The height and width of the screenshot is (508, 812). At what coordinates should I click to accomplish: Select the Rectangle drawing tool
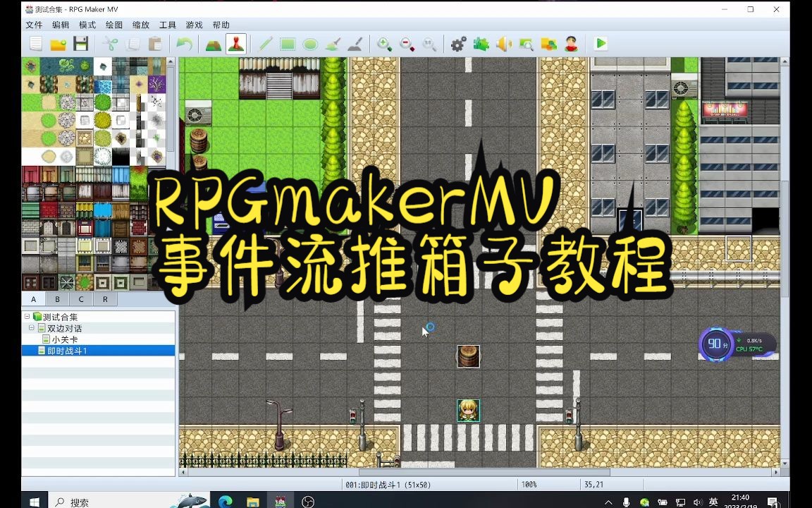[x=288, y=44]
